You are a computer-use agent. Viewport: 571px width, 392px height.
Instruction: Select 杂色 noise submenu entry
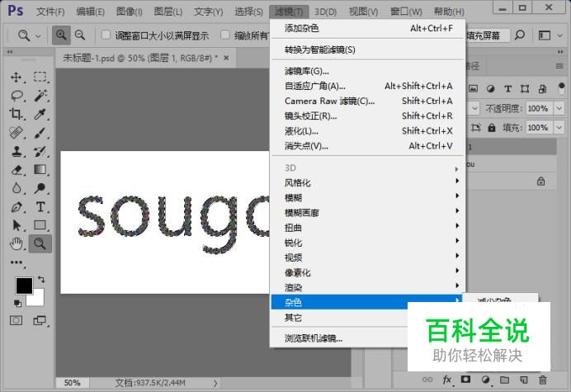coord(366,302)
